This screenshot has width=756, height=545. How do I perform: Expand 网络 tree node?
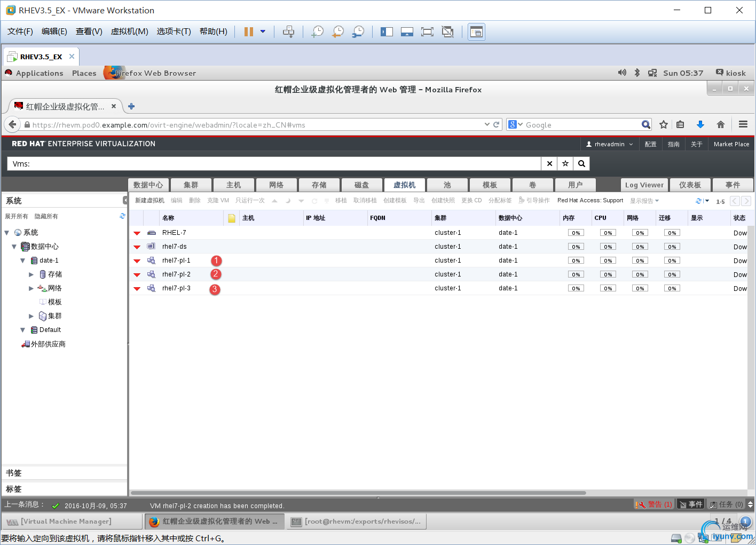(31, 288)
